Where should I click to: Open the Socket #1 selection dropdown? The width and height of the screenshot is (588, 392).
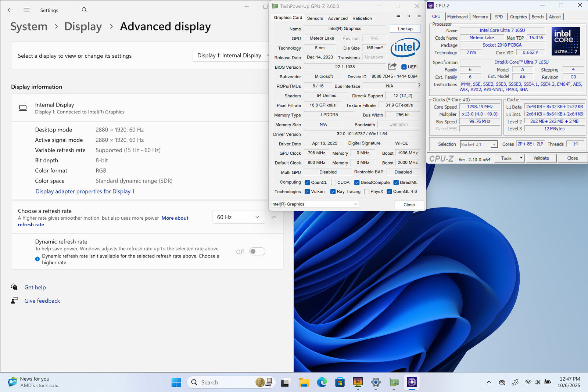pyautogui.click(x=478, y=144)
